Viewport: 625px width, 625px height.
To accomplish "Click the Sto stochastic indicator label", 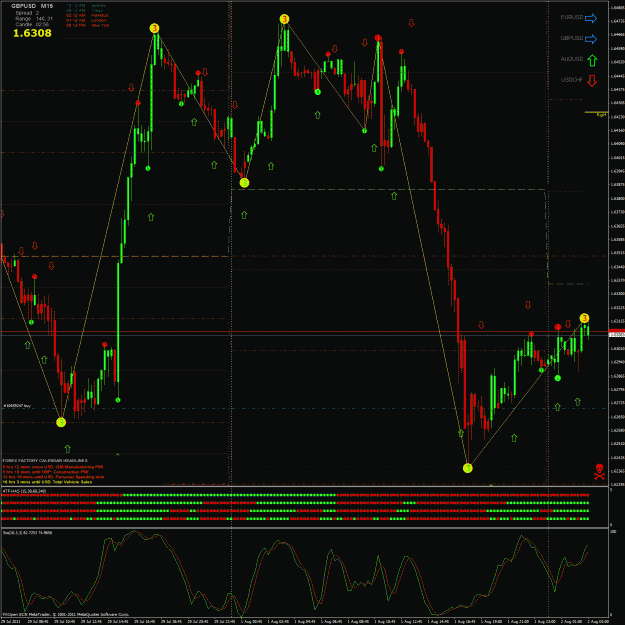I will 27,533.
